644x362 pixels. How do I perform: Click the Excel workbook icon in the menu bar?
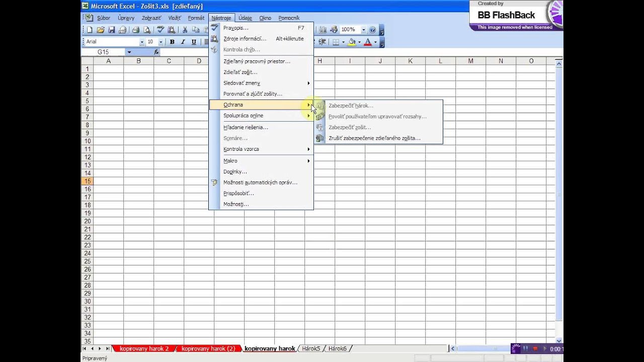[x=89, y=18]
